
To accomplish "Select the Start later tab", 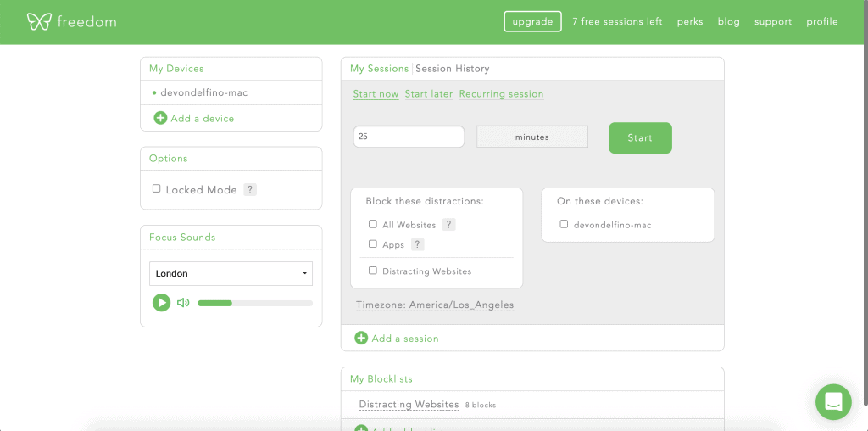I will [428, 94].
